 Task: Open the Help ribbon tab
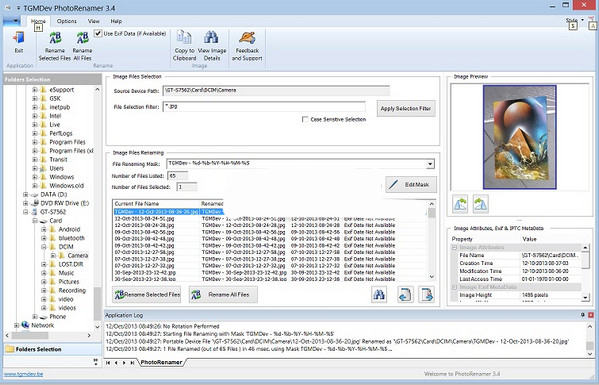[116, 21]
